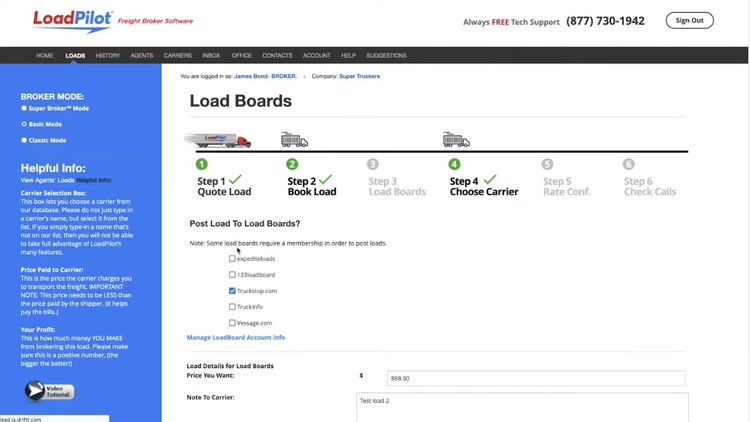Click the James Bond- BROKER link
The width and height of the screenshot is (750, 422).
265,76
